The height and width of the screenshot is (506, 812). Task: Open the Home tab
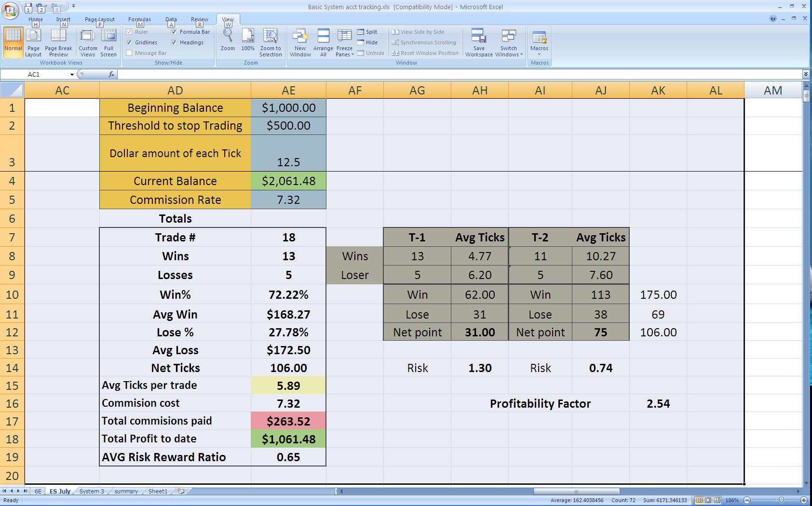(36, 20)
